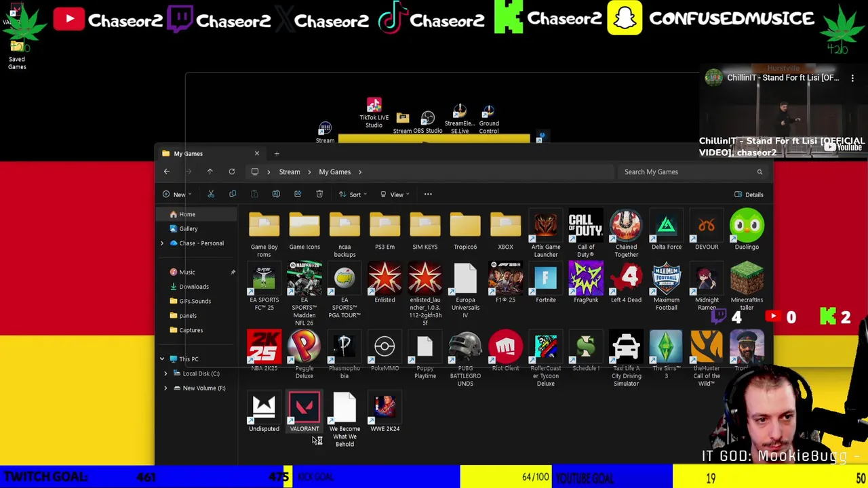The image size is (868, 488).
Task: Open the Saved Games desktop folder
Action: pos(17,54)
